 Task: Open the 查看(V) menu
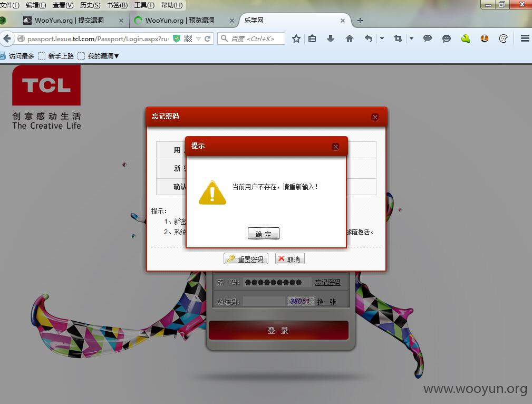(x=63, y=5)
